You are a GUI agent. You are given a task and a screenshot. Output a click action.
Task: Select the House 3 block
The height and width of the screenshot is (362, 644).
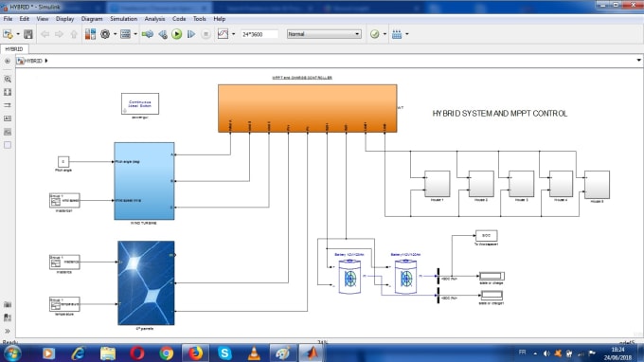521,184
